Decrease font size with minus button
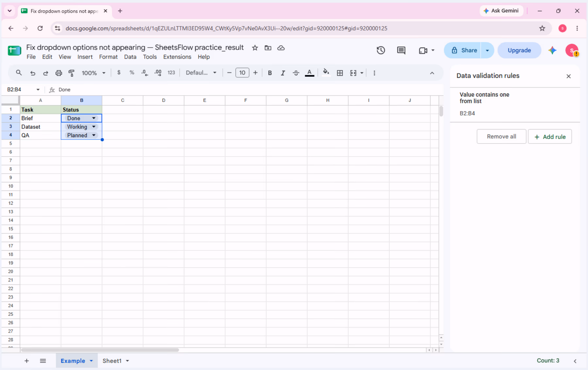The height and width of the screenshot is (370, 588). 229,73
